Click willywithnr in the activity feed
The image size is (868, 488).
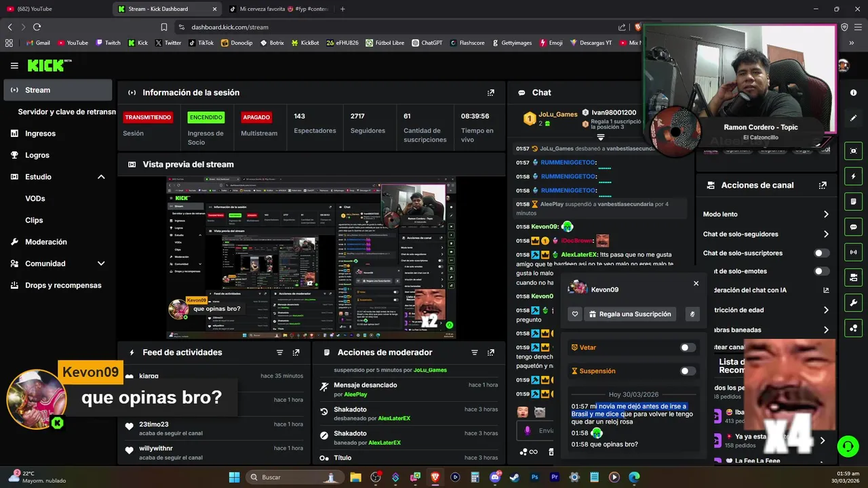(156, 449)
